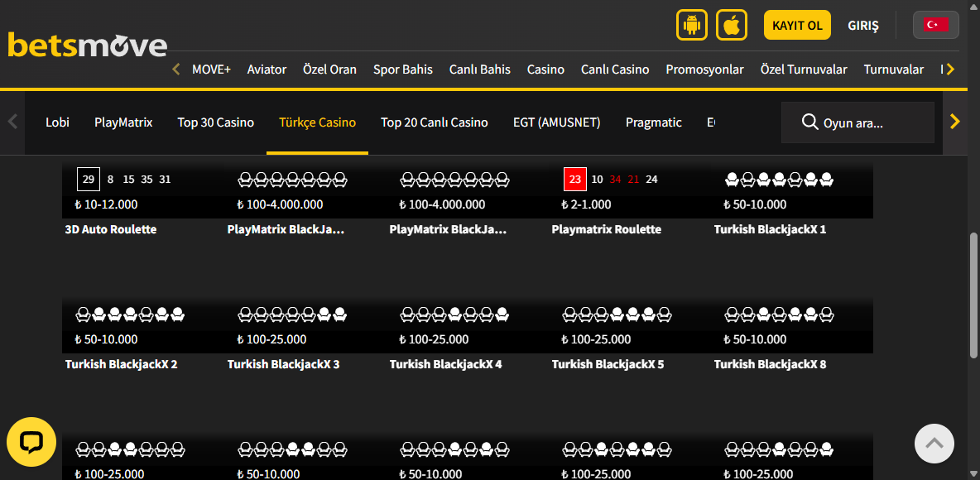Open the Android app download icon

[x=692, y=25]
